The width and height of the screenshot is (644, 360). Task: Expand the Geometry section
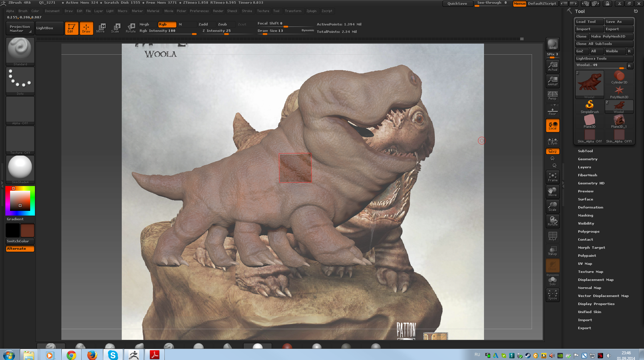click(588, 159)
